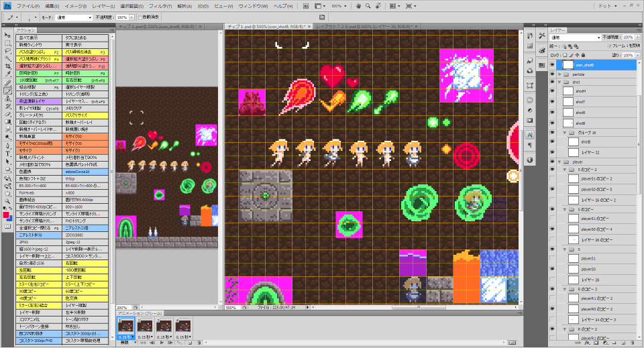Screen dimensions: 644x348
Task: Hide the icon_shotB layer
Action: 552,65
